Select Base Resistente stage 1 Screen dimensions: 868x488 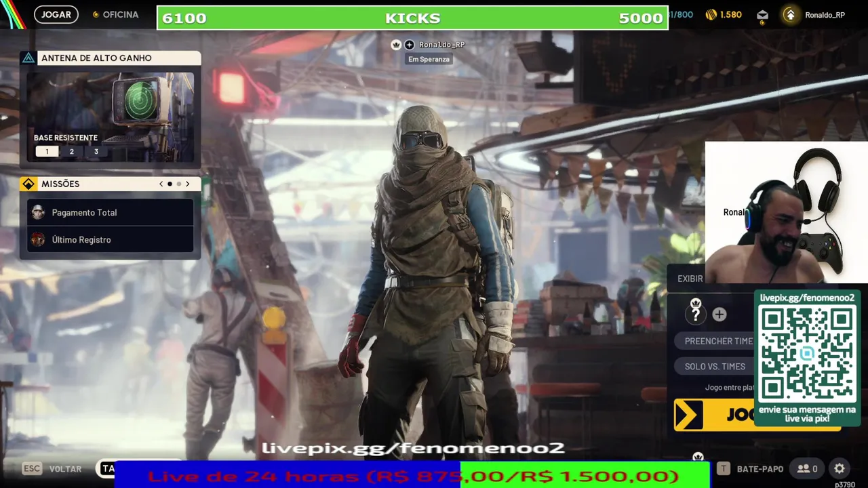pyautogui.click(x=47, y=152)
